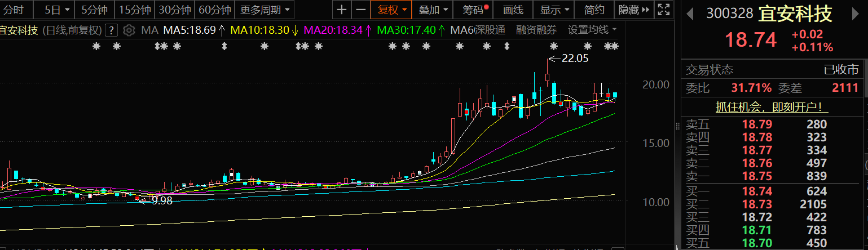Image resolution: width=868 pixels, height=250 pixels.
Task: Open the 复权 adjustment dropdown
Action: (391, 10)
